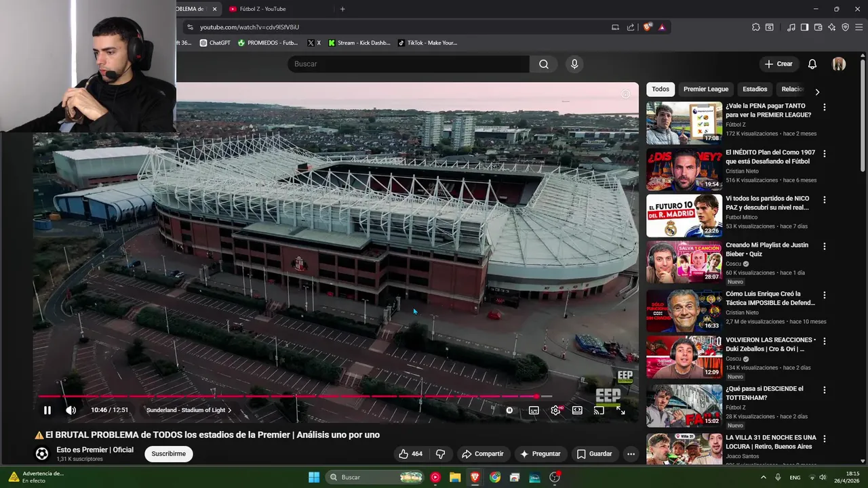Open the browser extensions puzzle icon
This screenshot has height=488, width=868.
756,27
